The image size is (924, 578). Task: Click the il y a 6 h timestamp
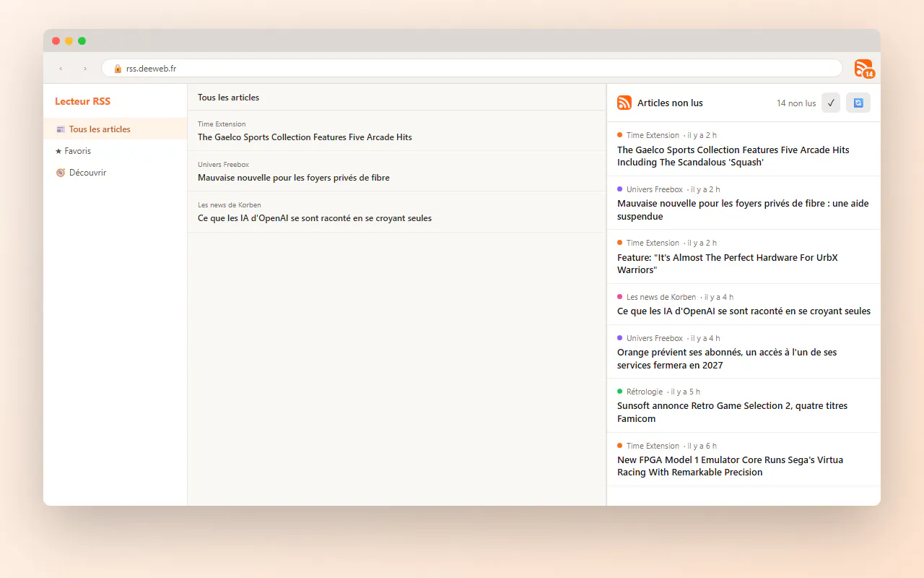(x=702, y=446)
